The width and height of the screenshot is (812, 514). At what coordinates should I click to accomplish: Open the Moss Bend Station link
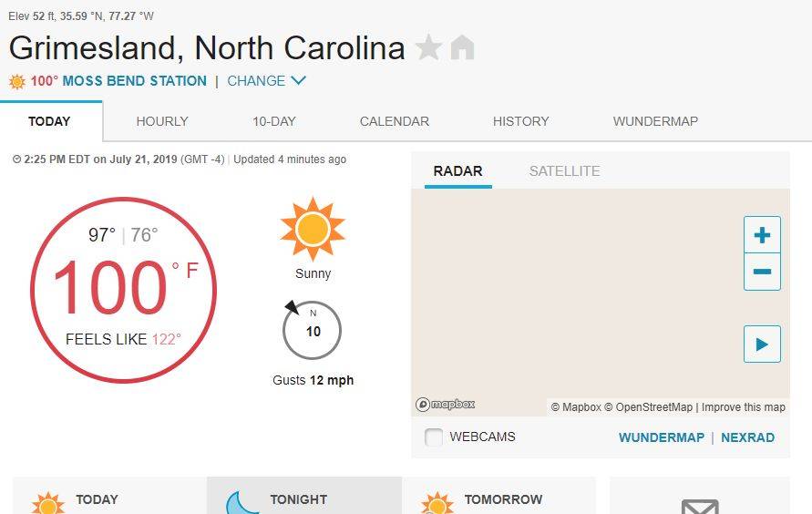(134, 81)
